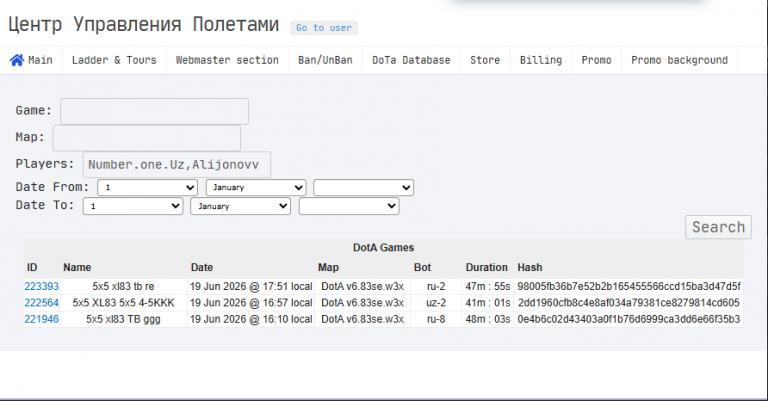Click game name 5x5 xl83 tb re
768x401 pixels.
(123, 286)
